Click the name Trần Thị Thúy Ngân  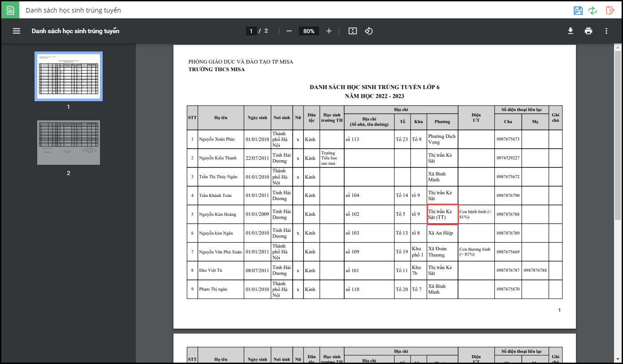coord(218,177)
